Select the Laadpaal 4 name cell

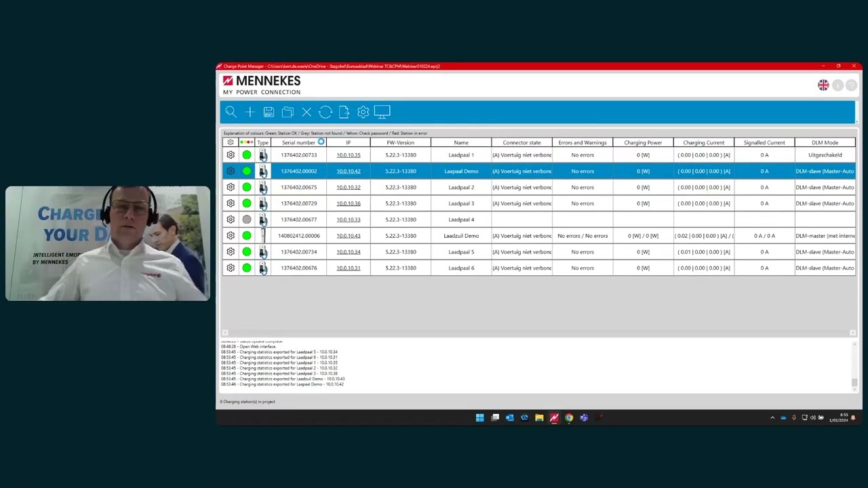click(461, 220)
